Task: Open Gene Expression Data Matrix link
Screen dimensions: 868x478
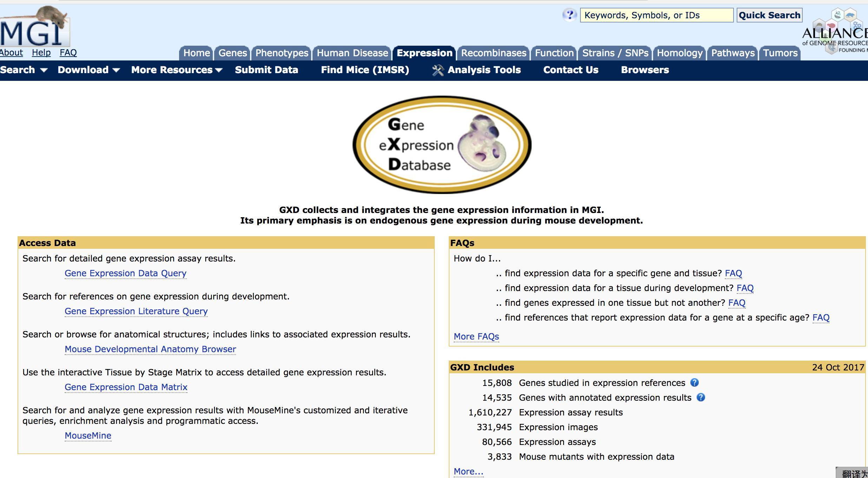Action: tap(126, 387)
